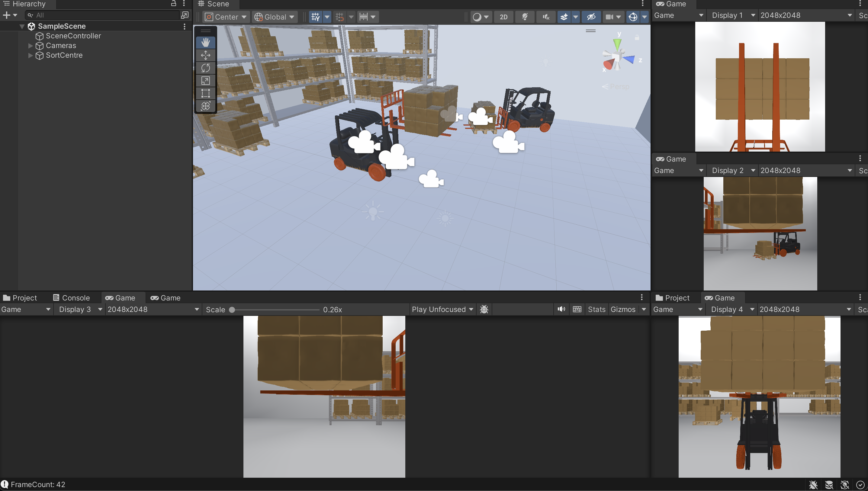Image resolution: width=868 pixels, height=491 pixels.
Task: Click the Display 1 Game view render
Action: click(x=760, y=87)
